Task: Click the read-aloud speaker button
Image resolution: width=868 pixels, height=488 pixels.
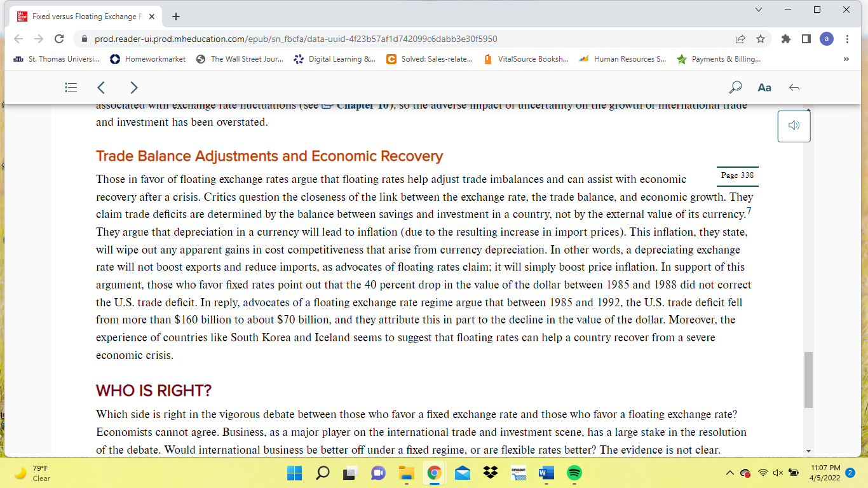Action: [794, 126]
